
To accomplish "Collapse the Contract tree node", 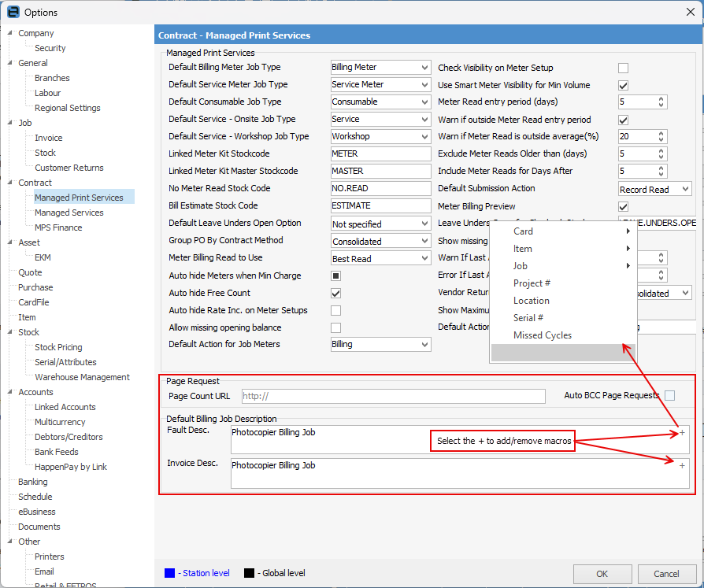I will click(x=10, y=183).
